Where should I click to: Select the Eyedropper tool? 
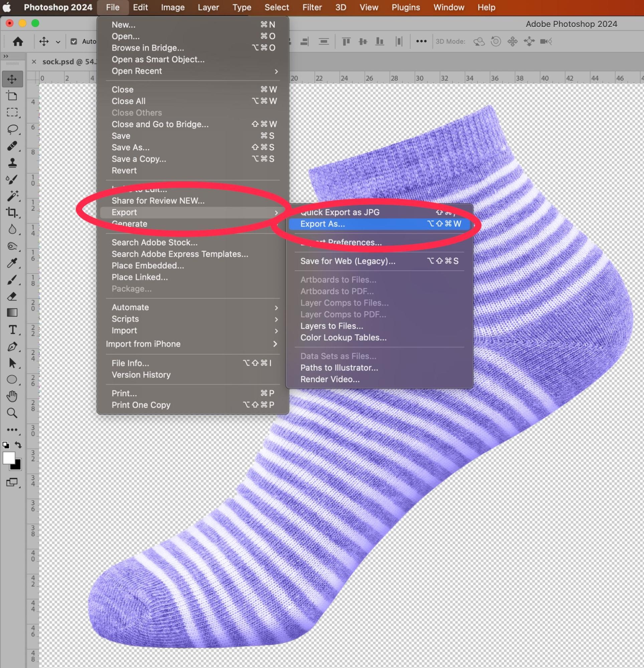point(13,263)
